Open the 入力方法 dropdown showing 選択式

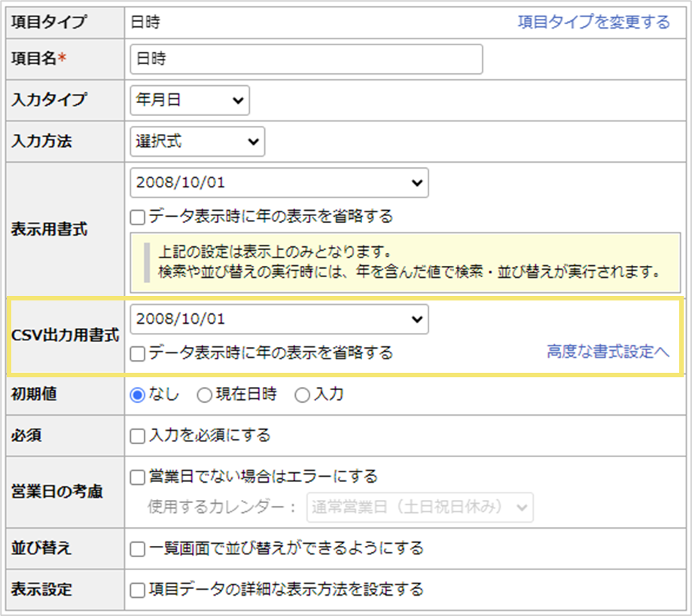point(197,142)
